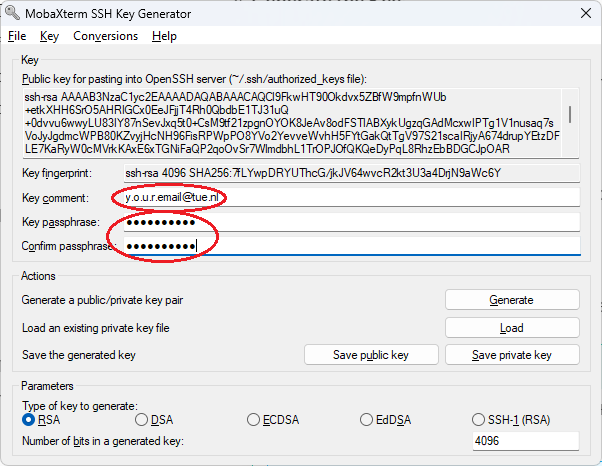This screenshot has height=466, width=602.
Task: Open the File menu
Action: (x=17, y=36)
